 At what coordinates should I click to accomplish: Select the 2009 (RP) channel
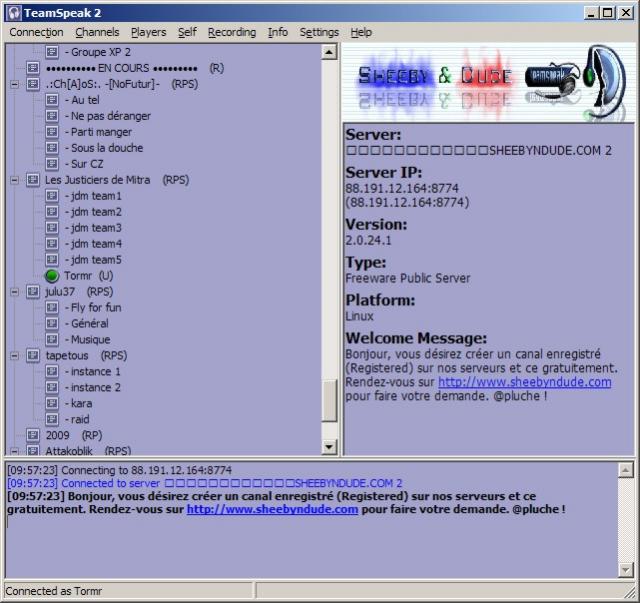coord(74,435)
